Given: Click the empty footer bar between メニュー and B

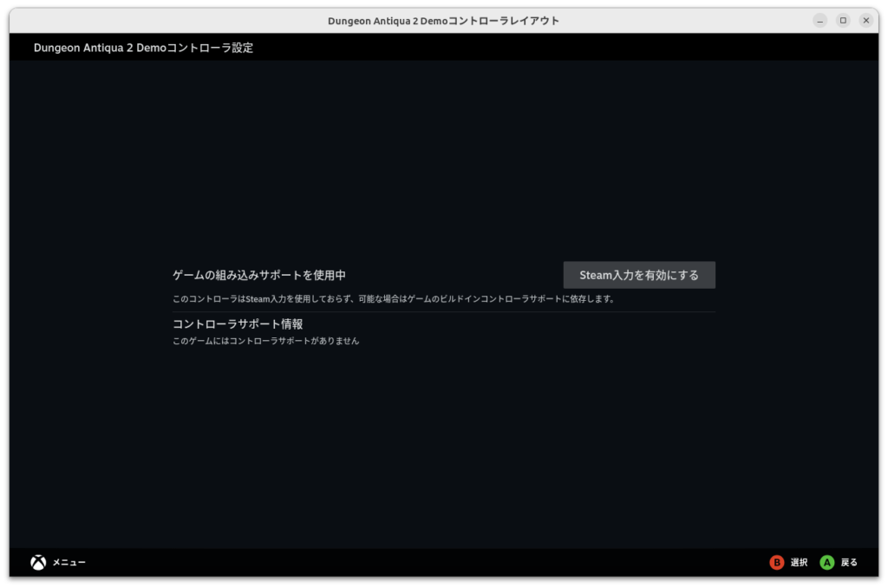Looking at the screenshot, I should pyautogui.click(x=425, y=563).
